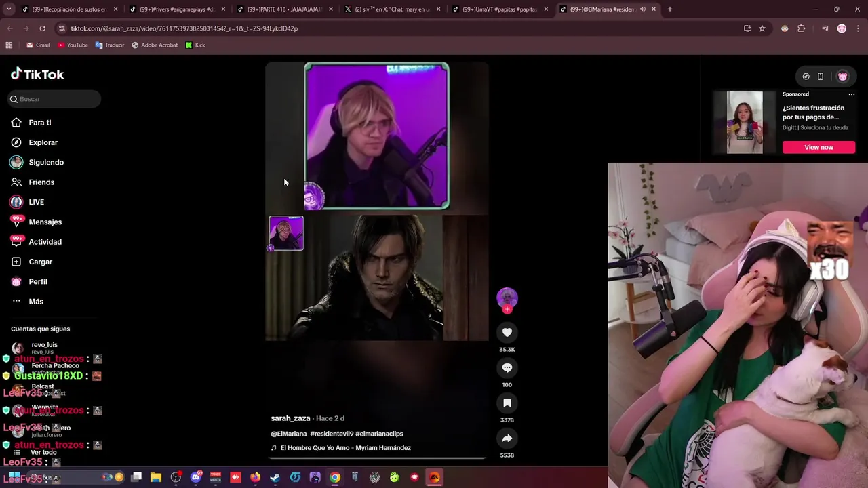The height and width of the screenshot is (488, 868).
Task: Open media controls icon in toolbar
Action: (x=825, y=28)
